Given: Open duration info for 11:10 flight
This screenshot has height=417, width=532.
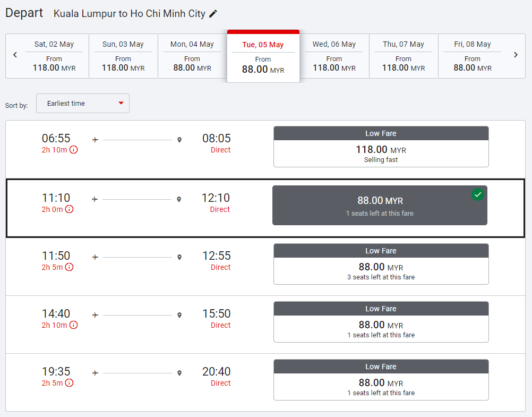Looking at the screenshot, I should [x=69, y=209].
